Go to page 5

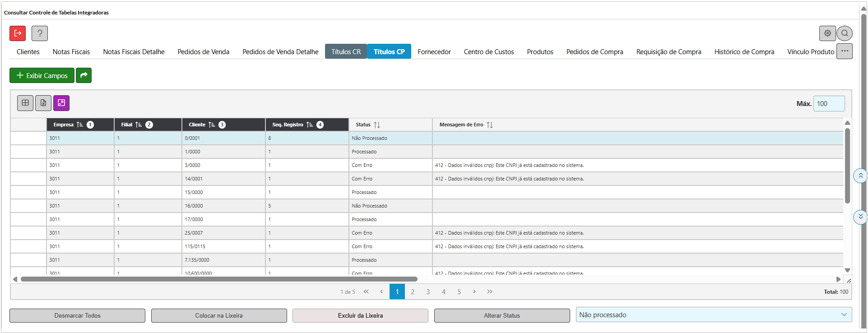(x=459, y=291)
